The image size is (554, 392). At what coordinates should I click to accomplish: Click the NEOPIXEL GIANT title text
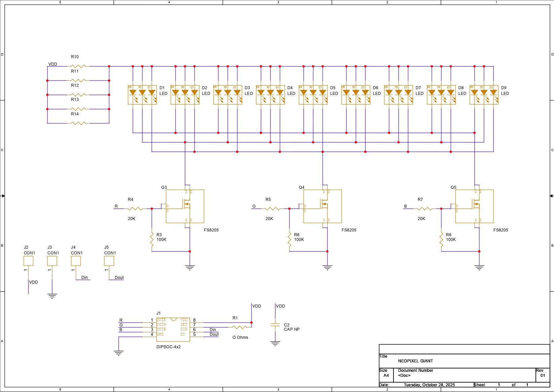(x=415, y=361)
